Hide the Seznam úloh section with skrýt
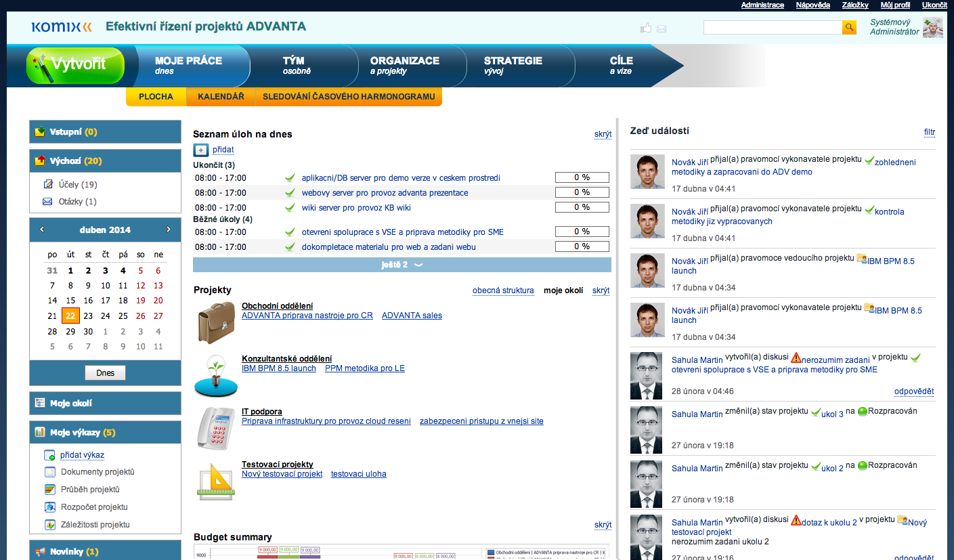Viewport: 954px width, 560px height. pos(603,134)
